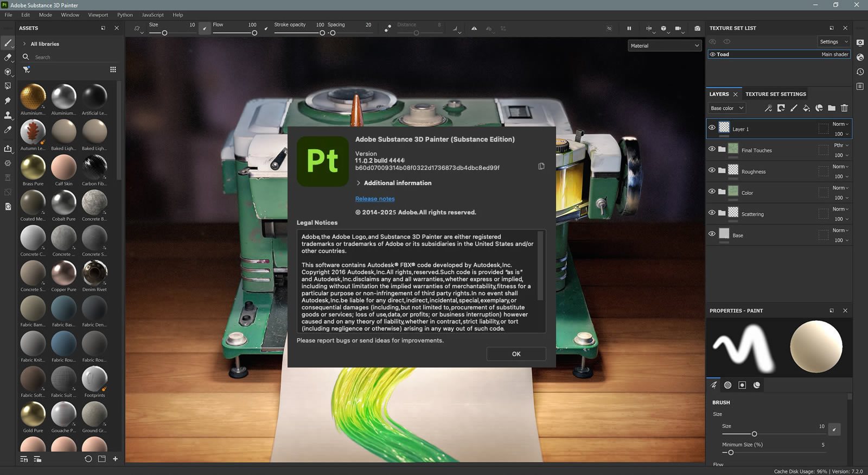Open the camera settings dropdown in toolbar
This screenshot has height=475, width=868.
(x=679, y=29)
